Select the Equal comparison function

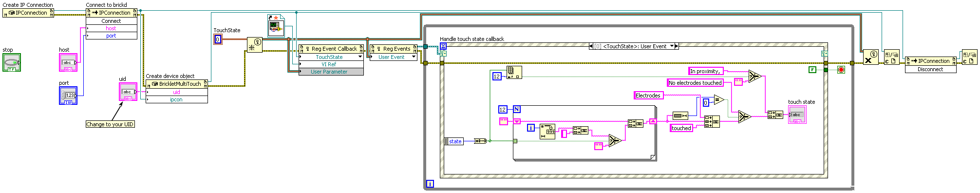(719, 100)
